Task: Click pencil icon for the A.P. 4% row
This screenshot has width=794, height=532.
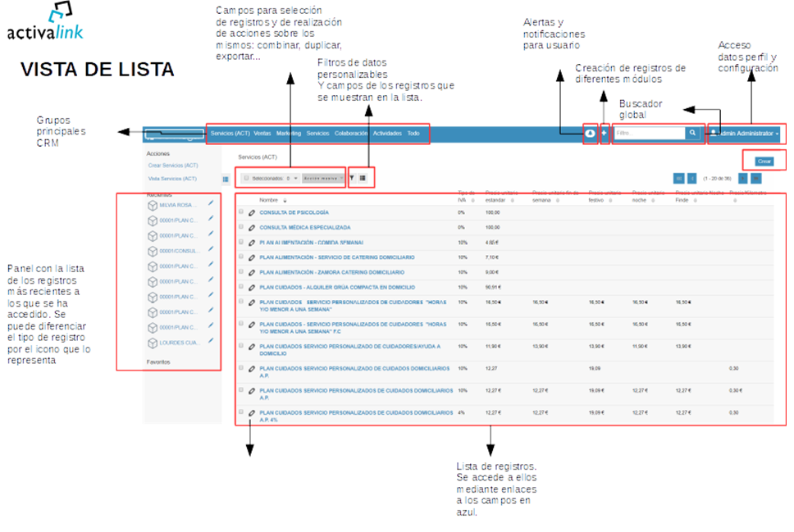Action: point(252,413)
